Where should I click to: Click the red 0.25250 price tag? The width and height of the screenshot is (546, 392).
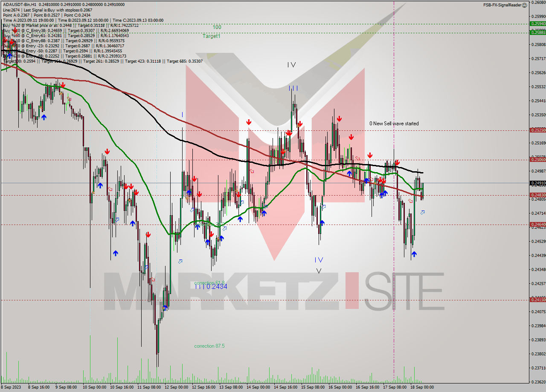[x=537, y=130]
